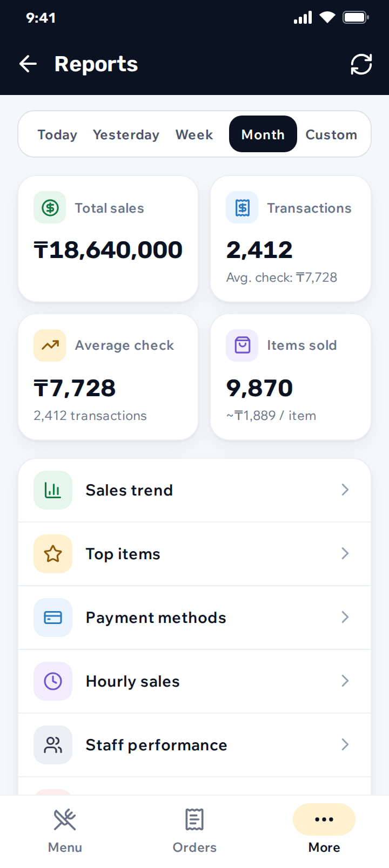389x868 pixels.
Task: Expand Staff performance with its chevron
Action: [x=345, y=744]
